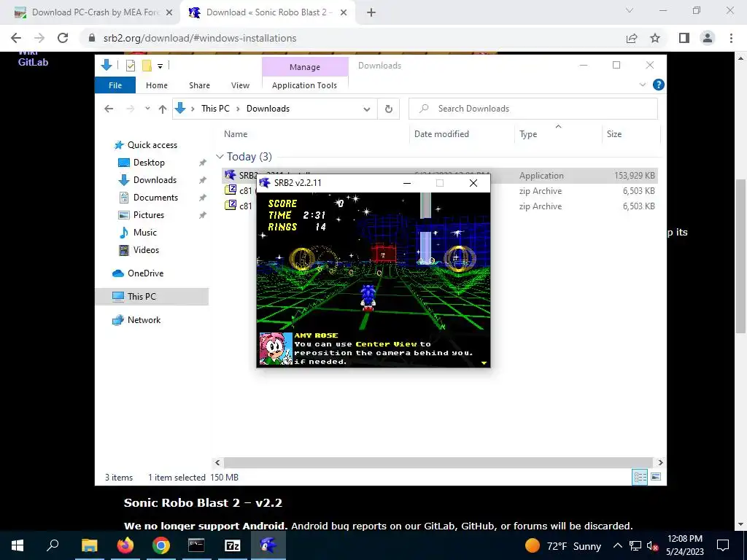Open Explorer recent locations dropdown
The image size is (747, 560).
coord(147,109)
